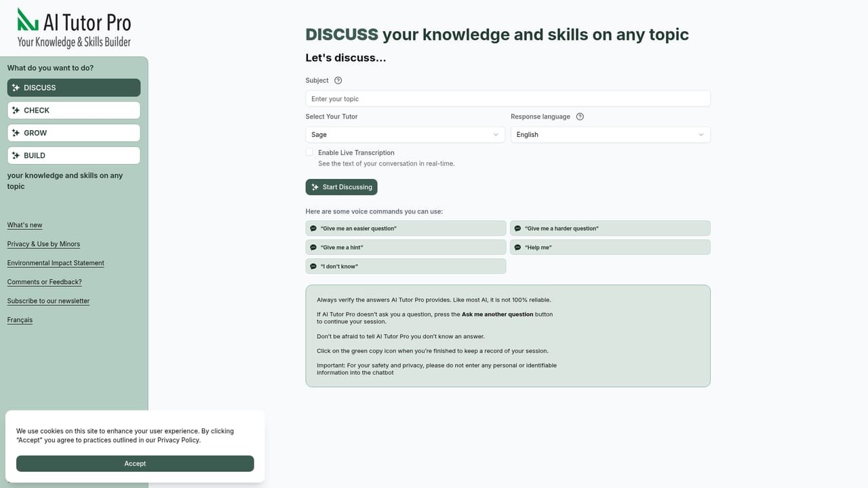Click "What do you want to do?" label
Image resolution: width=868 pixels, height=488 pixels.
pyautogui.click(x=51, y=68)
